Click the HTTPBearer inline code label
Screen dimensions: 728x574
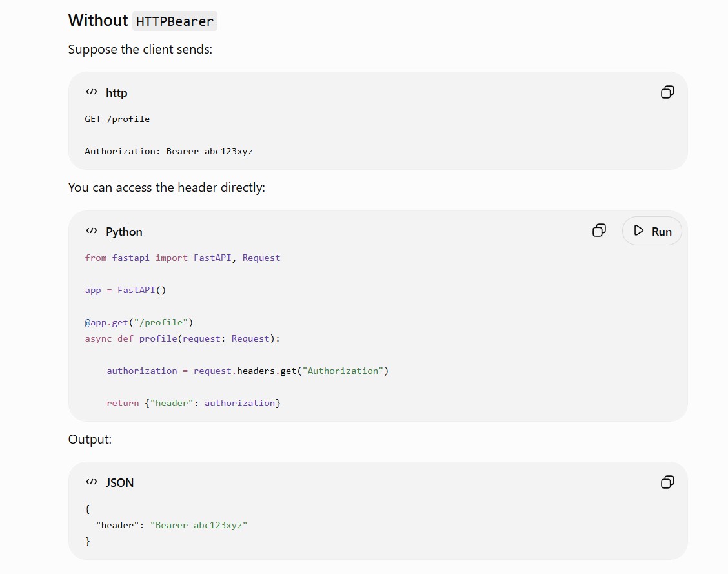point(174,21)
